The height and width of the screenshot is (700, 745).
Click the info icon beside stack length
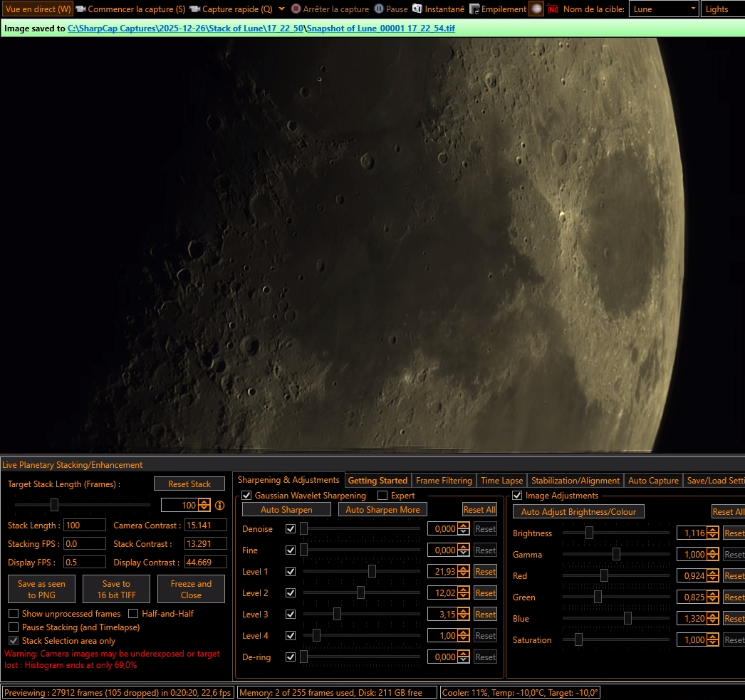coord(219,506)
